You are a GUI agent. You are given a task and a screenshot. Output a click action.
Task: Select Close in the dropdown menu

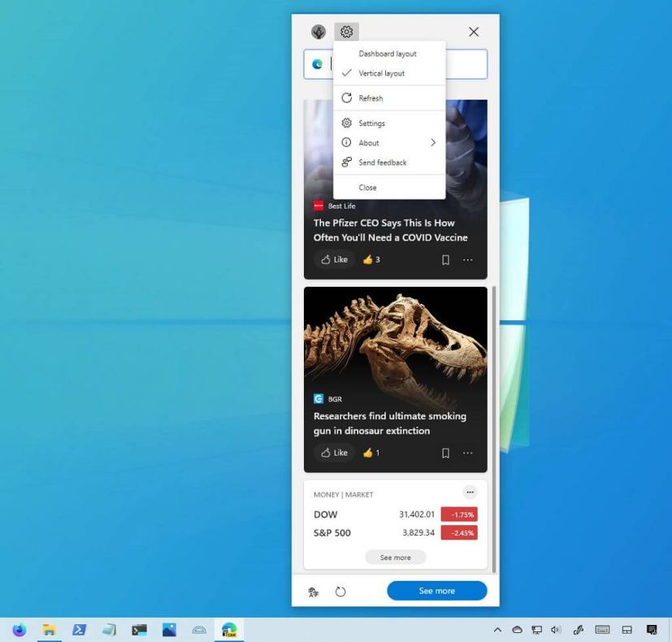[x=389, y=187]
